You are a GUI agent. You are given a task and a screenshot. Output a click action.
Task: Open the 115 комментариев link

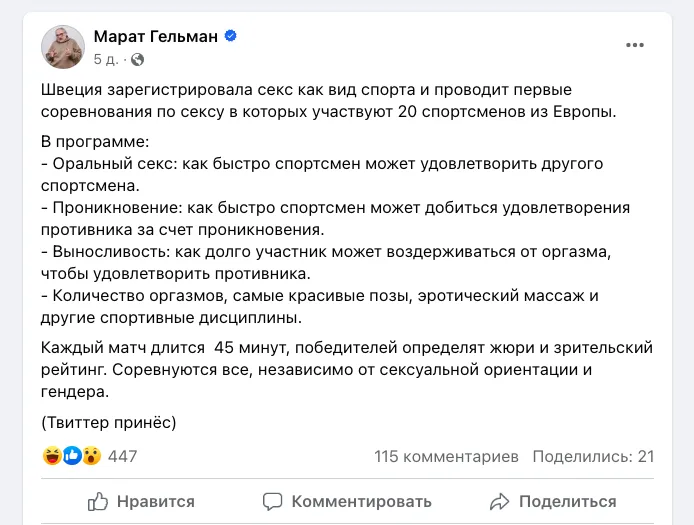point(446,456)
